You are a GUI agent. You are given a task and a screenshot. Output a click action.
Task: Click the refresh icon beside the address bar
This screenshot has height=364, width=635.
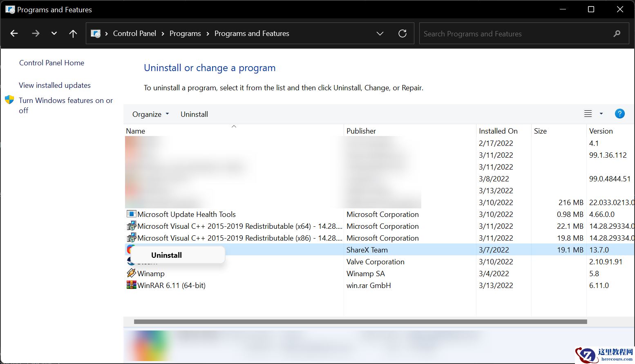coord(402,33)
